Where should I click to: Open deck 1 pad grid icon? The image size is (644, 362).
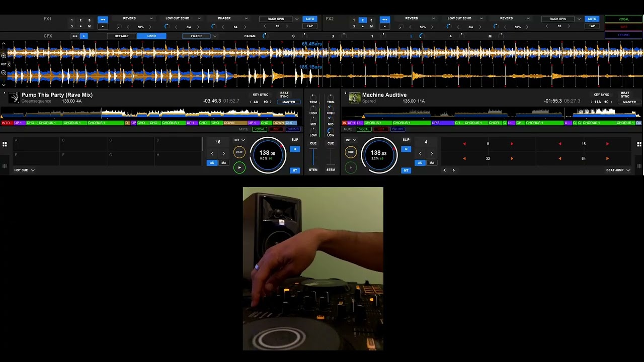pos(5,144)
